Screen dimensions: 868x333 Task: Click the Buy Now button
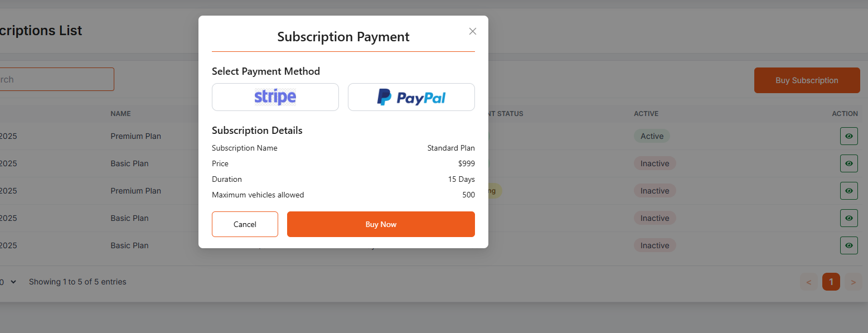[x=381, y=224]
